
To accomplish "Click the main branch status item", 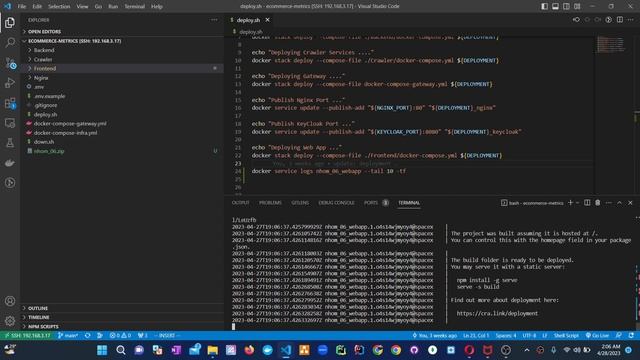I will [x=68, y=336].
